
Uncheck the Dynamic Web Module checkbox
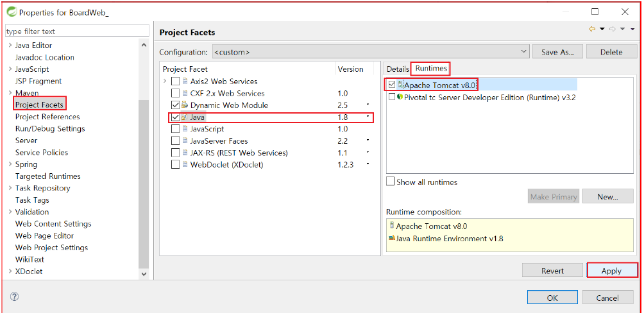tap(175, 105)
